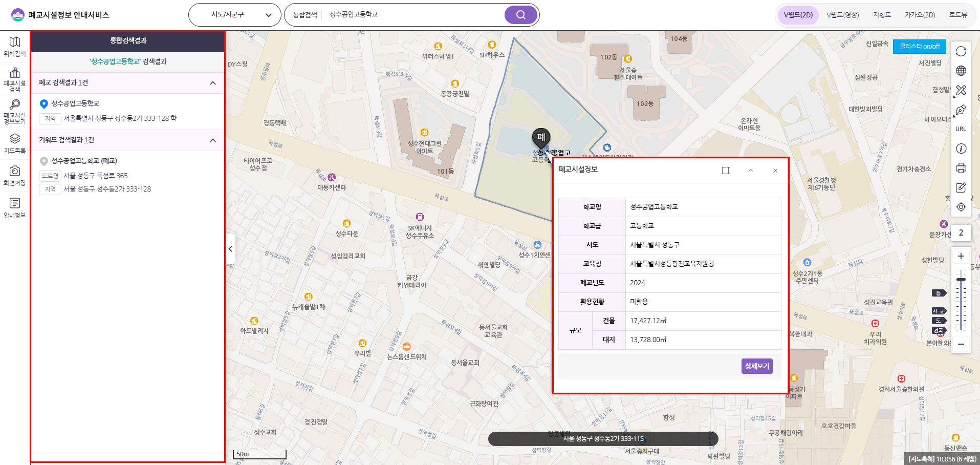Image resolution: width=980 pixels, height=465 pixels.
Task: Switch the base map to 카카오(2D)
Action: pyautogui.click(x=920, y=15)
